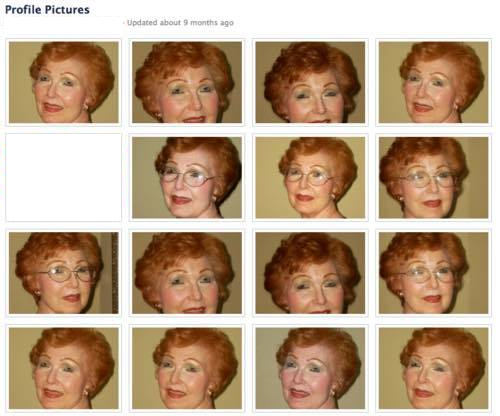The width and height of the screenshot is (500, 416).
Task: Open bottom-row, first-column profile photo
Action: pyautogui.click(x=64, y=368)
